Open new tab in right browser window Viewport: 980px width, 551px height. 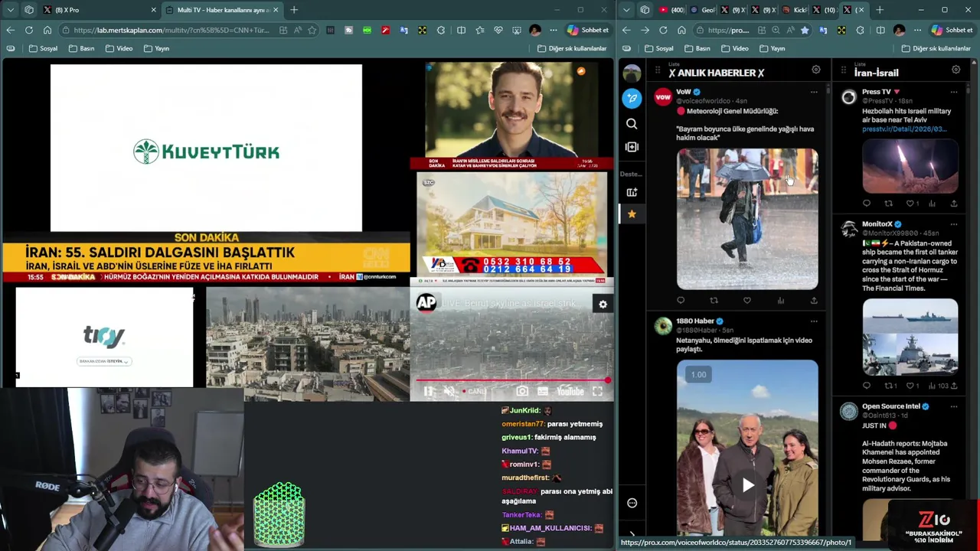pyautogui.click(x=880, y=10)
